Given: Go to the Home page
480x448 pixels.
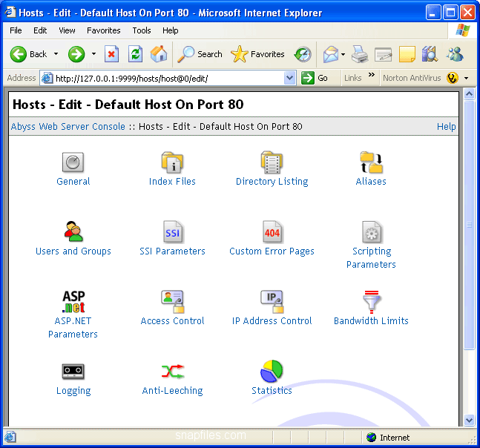Looking at the screenshot, I should click(159, 54).
